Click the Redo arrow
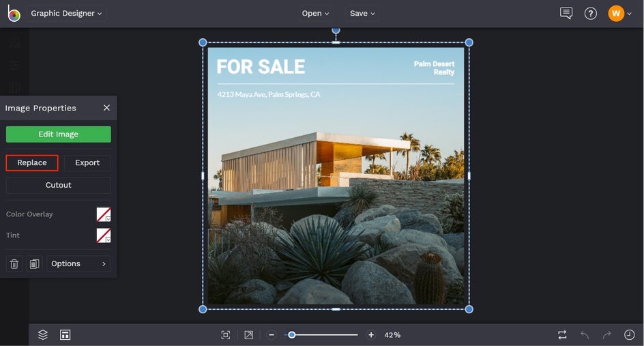This screenshot has height=346, width=644. (607, 335)
